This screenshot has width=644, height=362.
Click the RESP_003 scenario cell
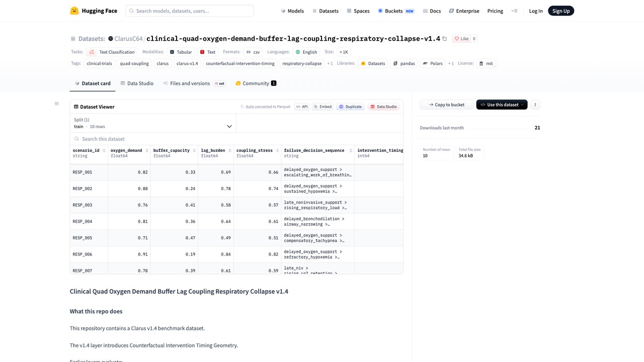pyautogui.click(x=89, y=205)
